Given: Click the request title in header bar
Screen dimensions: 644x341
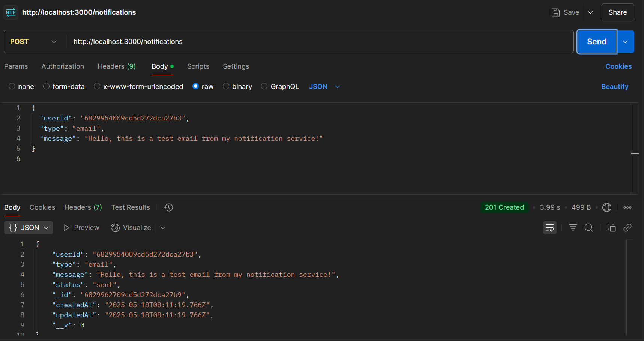Looking at the screenshot, I should (79, 12).
